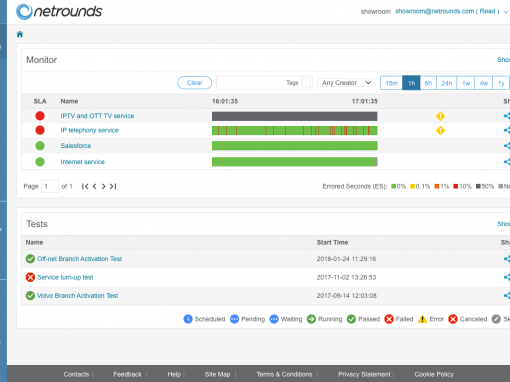This screenshot has width=510, height=382.
Task: Click the Error legend warning triangle
Action: coord(422,319)
